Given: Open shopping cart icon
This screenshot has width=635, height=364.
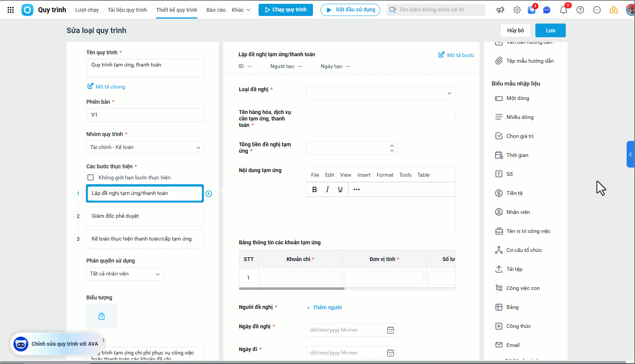Looking at the screenshot, I should click(532, 10).
